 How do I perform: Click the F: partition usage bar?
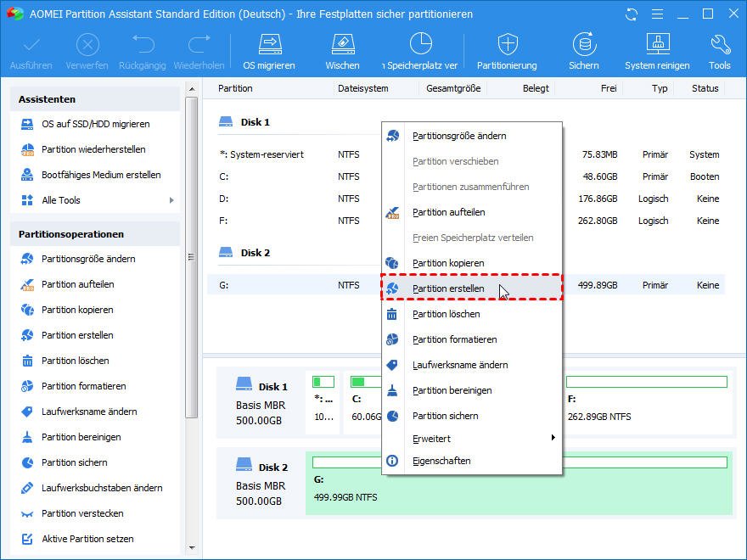(646, 382)
